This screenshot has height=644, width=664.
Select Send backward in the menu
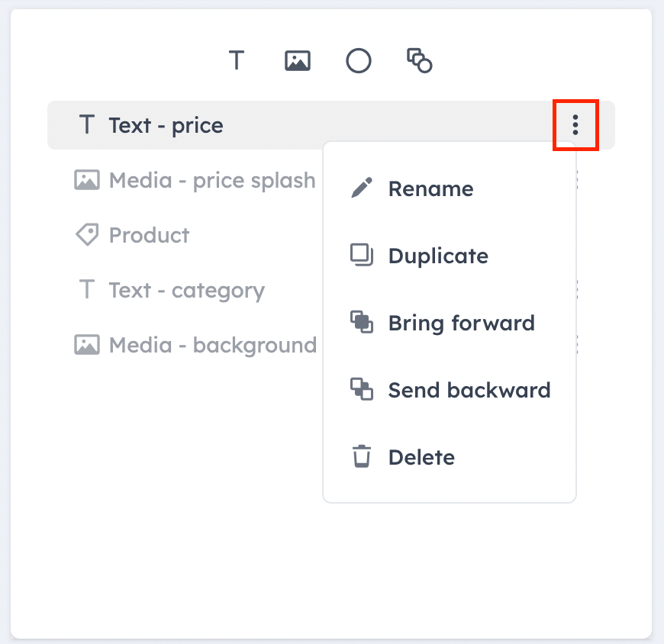[450, 390]
